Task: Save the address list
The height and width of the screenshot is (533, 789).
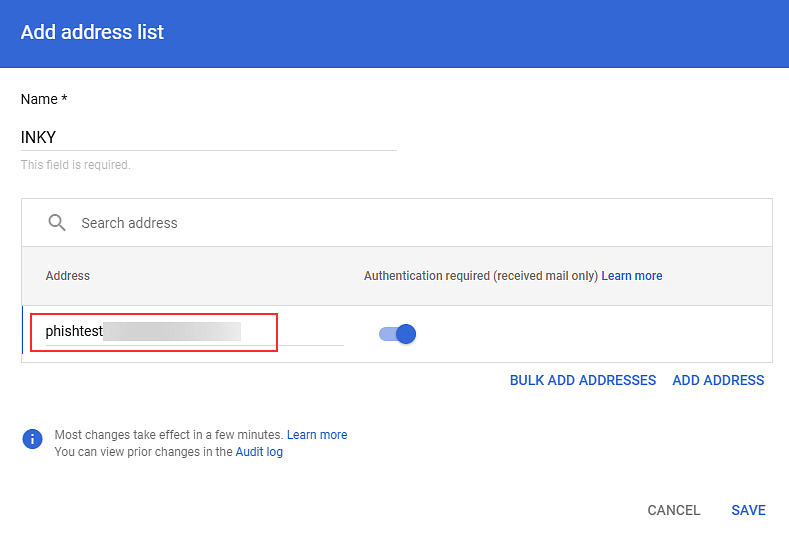Action: coord(748,510)
